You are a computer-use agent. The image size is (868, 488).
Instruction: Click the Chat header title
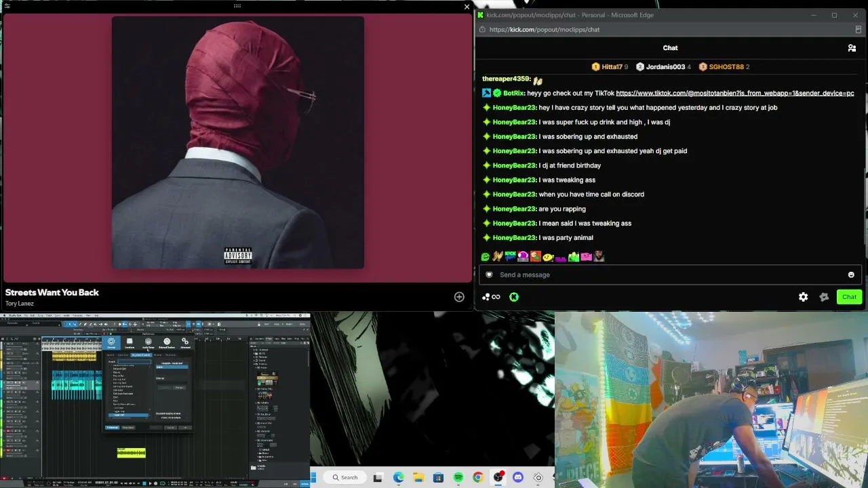(x=670, y=48)
